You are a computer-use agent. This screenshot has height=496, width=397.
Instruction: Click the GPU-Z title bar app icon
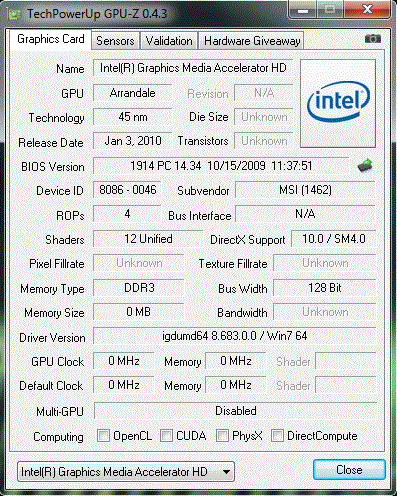tap(14, 15)
